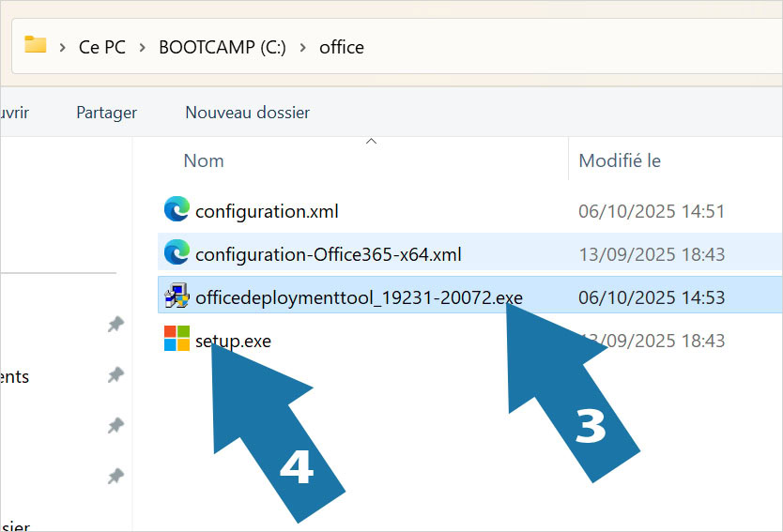Select the configuration.xml file name
783x532 pixels.
click(267, 211)
